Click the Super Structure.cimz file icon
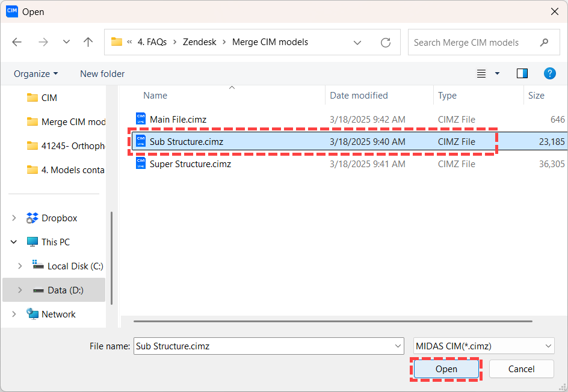 click(x=141, y=164)
